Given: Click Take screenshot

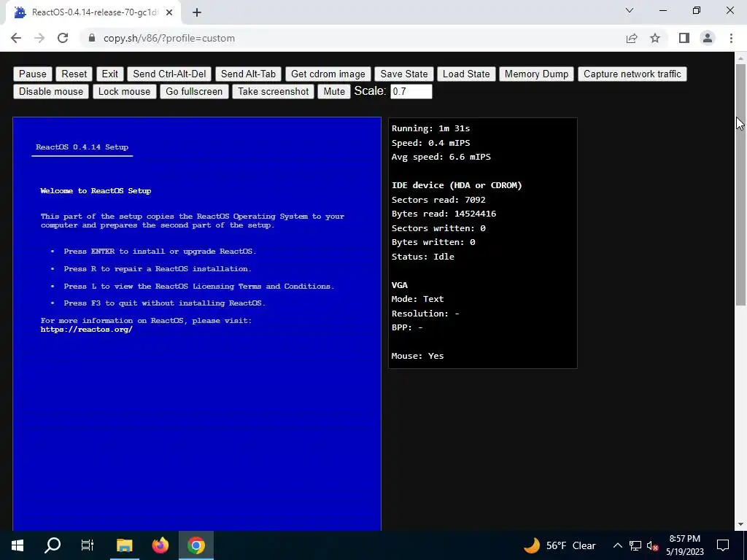Looking at the screenshot, I should (x=274, y=91).
